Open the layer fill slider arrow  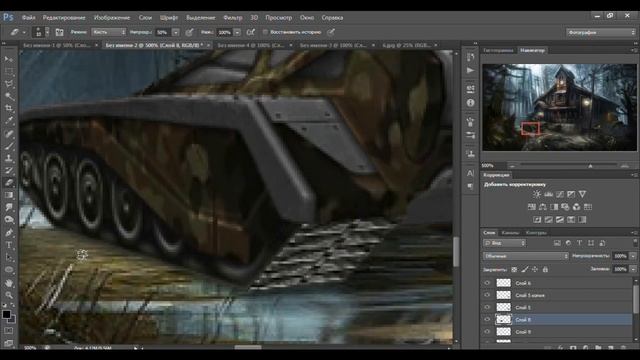[x=633, y=269]
